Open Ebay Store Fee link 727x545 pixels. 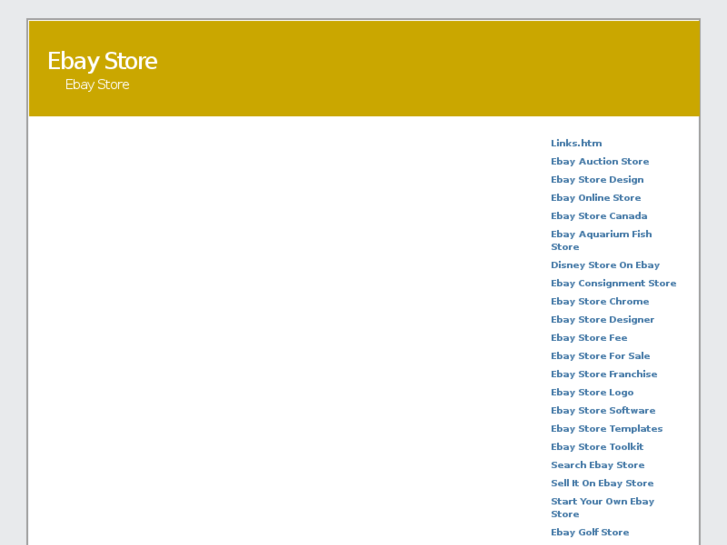click(x=589, y=338)
